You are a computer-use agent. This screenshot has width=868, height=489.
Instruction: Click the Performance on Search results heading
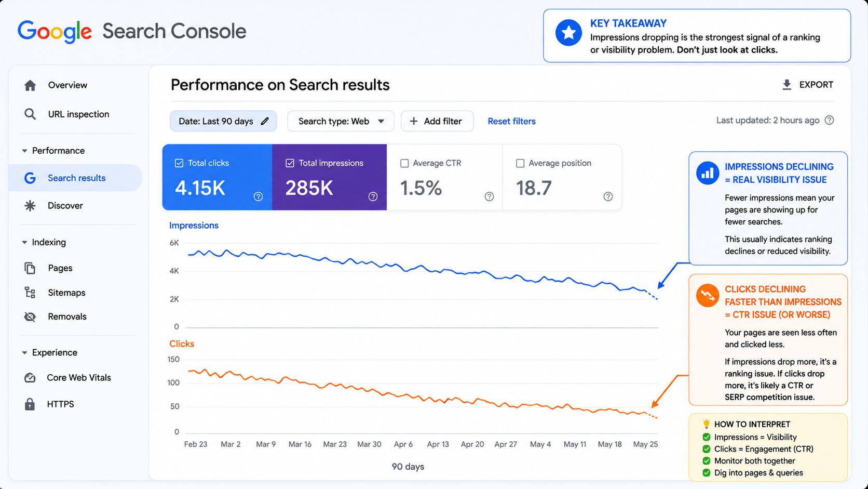pos(280,85)
